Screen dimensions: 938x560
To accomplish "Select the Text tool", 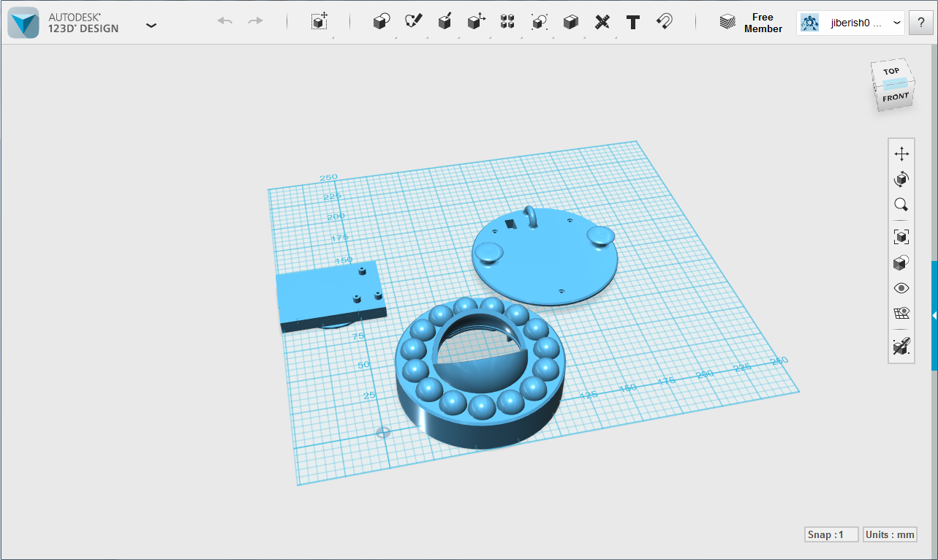I will (x=633, y=23).
